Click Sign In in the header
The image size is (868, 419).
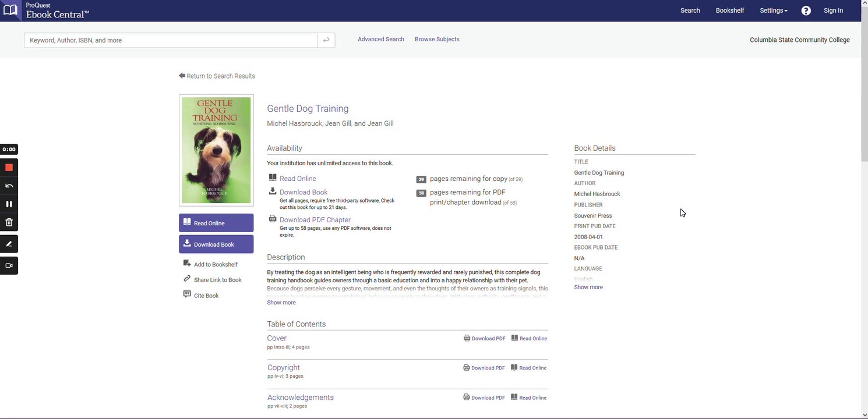[833, 10]
